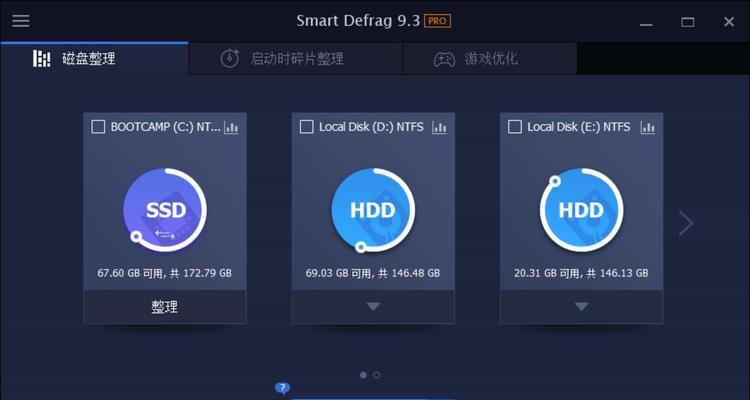Expand the dropdown arrow under Local Disk (E:)
Screen dimensions: 750x400
pos(581,307)
